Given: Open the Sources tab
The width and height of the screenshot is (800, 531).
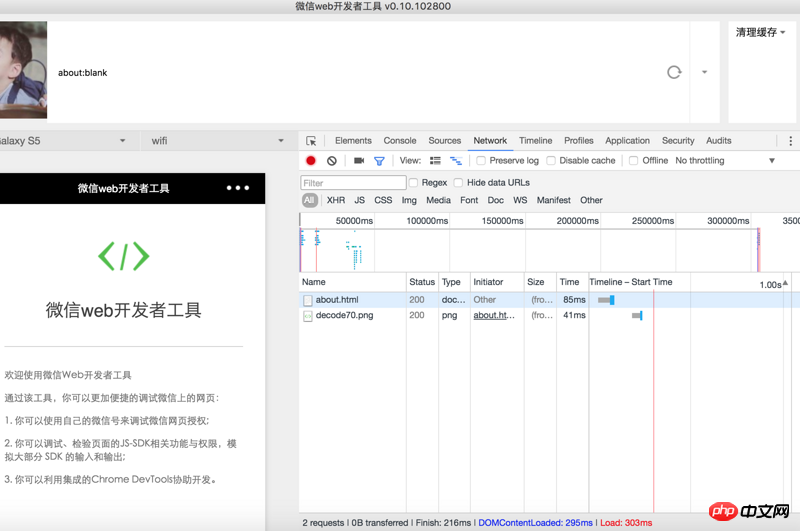Looking at the screenshot, I should [x=445, y=141].
